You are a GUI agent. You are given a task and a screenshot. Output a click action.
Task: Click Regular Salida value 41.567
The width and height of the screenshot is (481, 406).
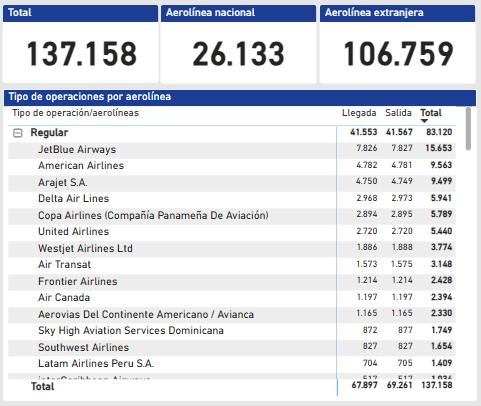(399, 132)
